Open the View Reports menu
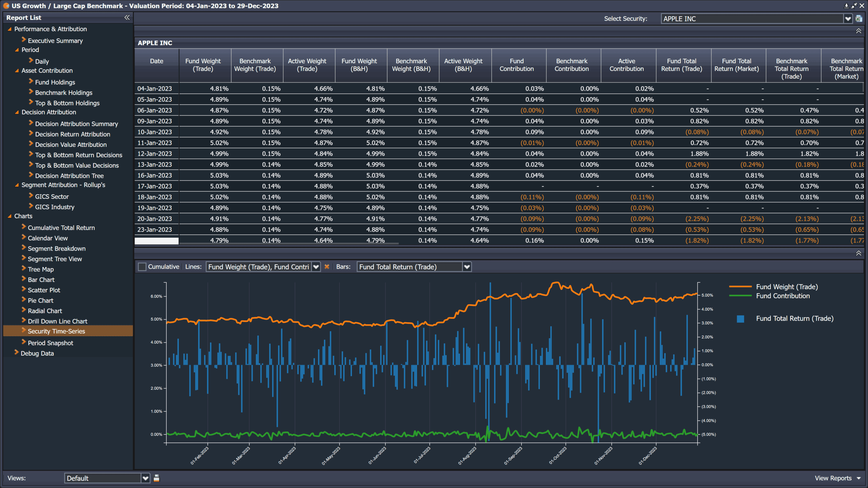Screen dimensions: 868x488 click(837, 478)
